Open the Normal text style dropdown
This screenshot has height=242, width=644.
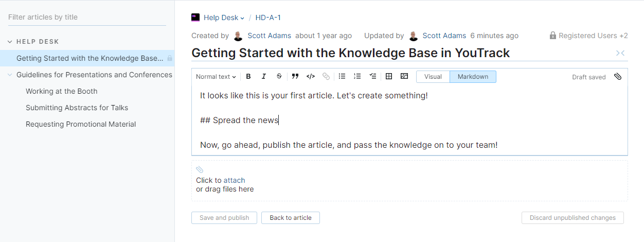click(216, 77)
